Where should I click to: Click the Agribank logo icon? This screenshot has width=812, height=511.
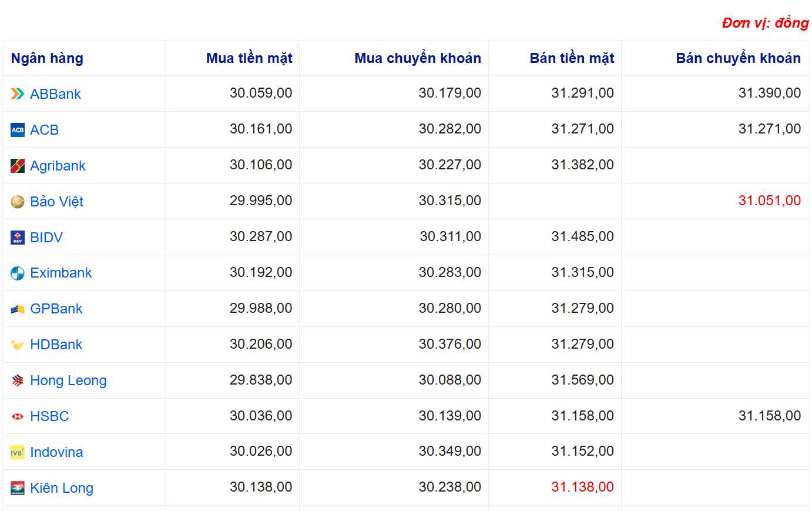pos(18,166)
